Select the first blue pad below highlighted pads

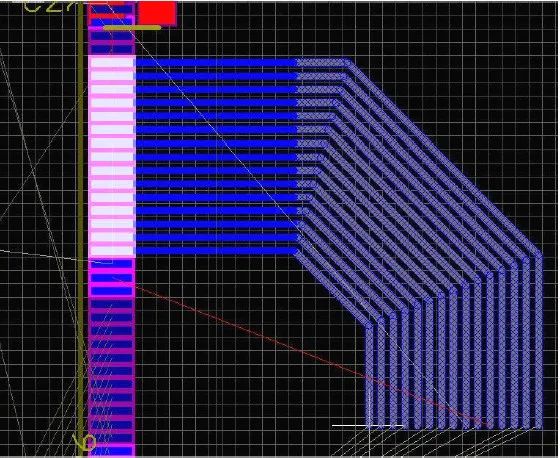112,264
